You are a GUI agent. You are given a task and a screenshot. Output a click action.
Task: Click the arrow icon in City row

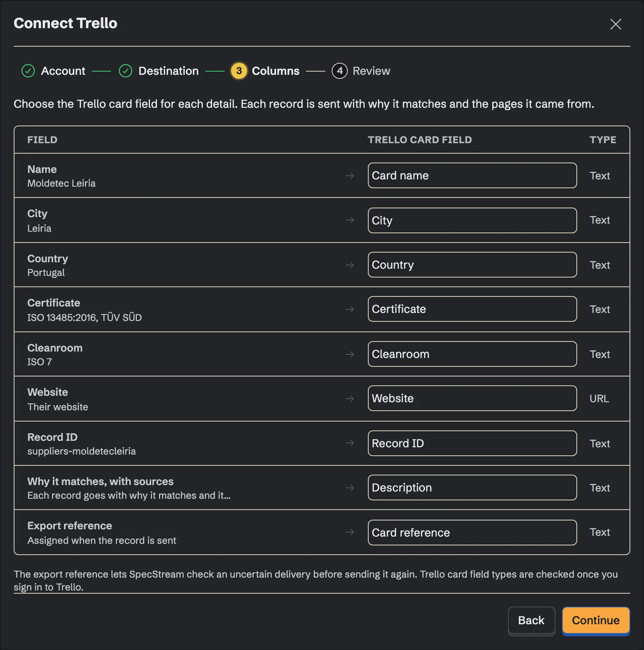click(350, 220)
